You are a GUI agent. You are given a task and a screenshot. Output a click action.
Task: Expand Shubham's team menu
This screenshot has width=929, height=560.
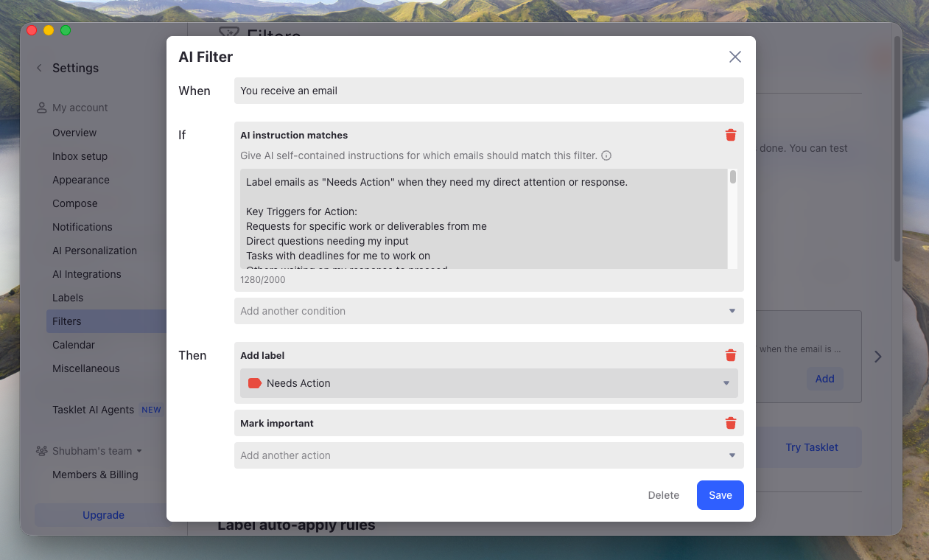coord(97,451)
